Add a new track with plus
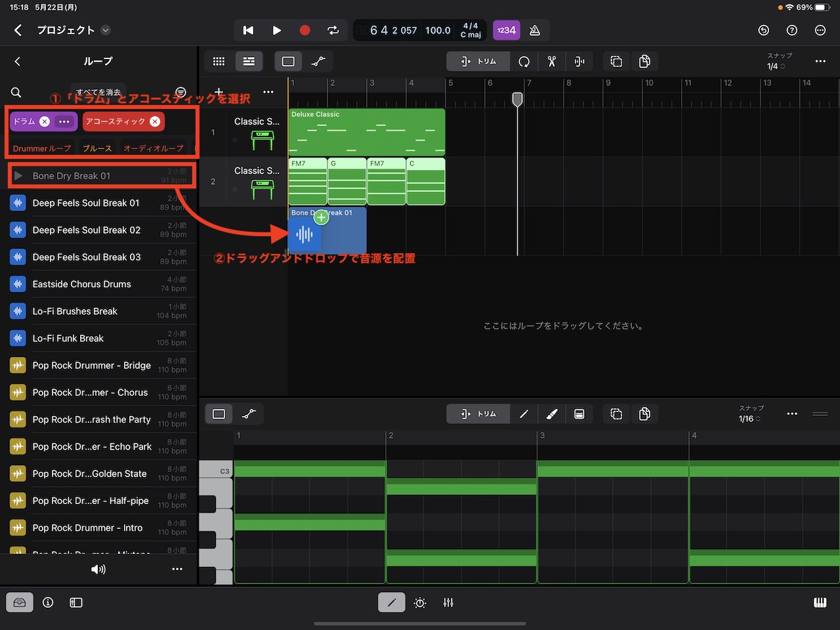This screenshot has width=840, height=630. point(219,92)
